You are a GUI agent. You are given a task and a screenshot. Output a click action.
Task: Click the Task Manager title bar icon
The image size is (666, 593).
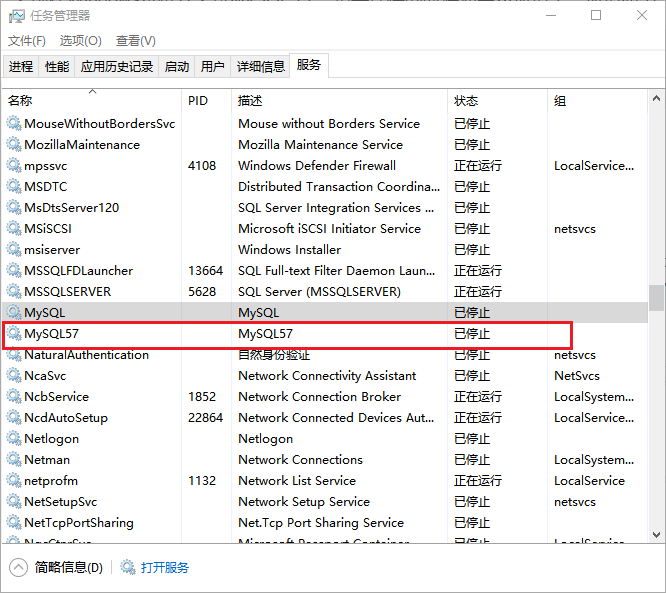click(x=17, y=16)
